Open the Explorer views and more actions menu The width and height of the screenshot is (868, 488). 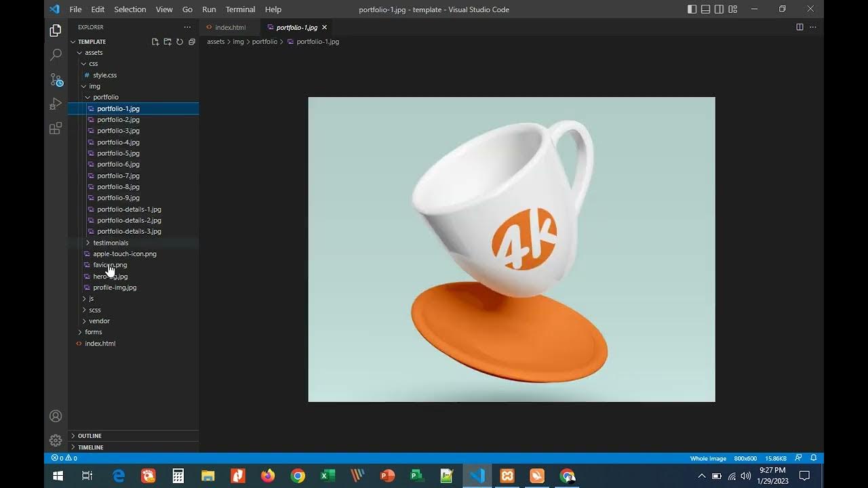coord(187,27)
